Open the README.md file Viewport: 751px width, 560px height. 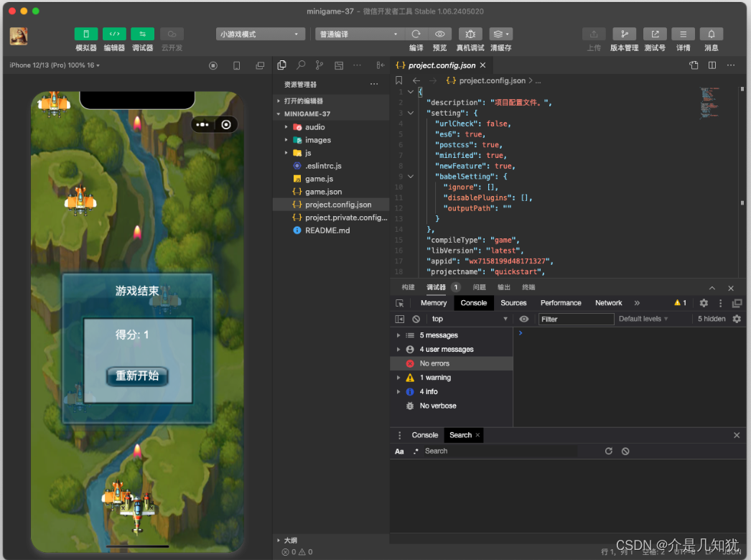pyautogui.click(x=331, y=230)
